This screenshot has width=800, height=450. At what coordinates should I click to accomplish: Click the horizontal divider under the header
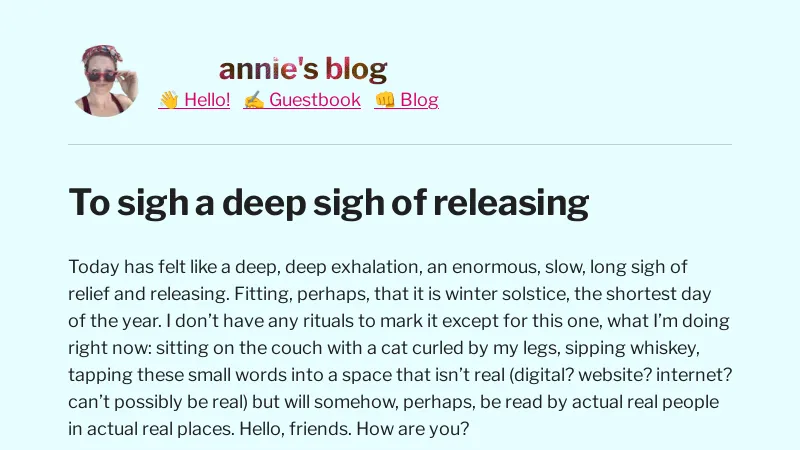coord(400,145)
